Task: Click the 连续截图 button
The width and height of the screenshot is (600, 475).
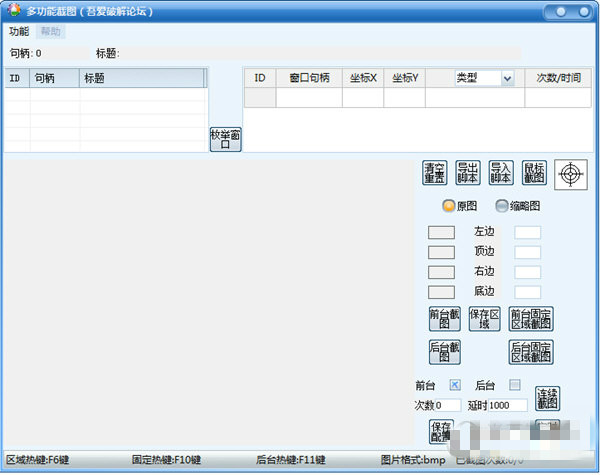Action: tap(547, 398)
